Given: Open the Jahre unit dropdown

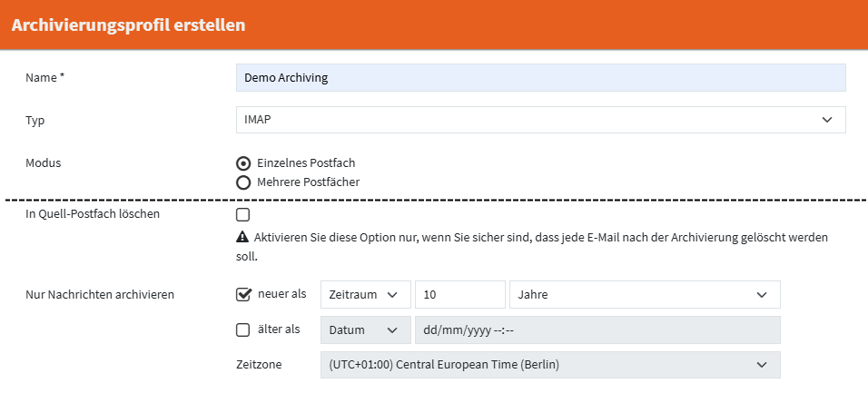Looking at the screenshot, I should 645,295.
